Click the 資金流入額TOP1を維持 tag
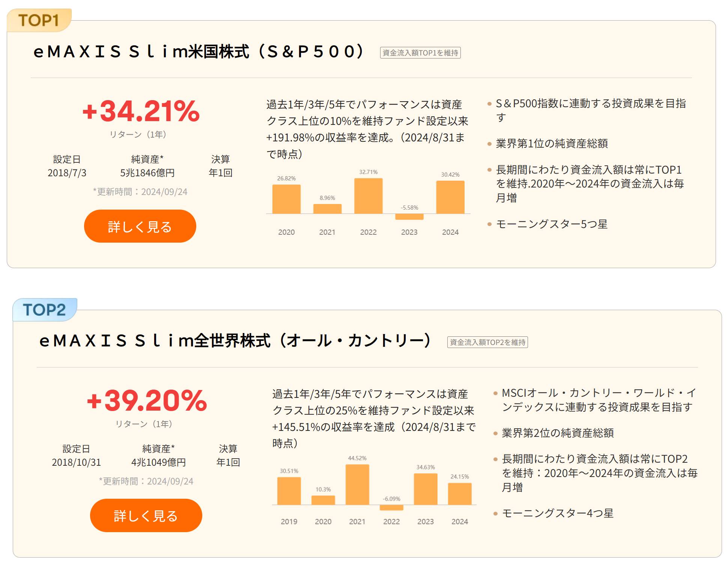The image size is (728, 564). [x=420, y=53]
